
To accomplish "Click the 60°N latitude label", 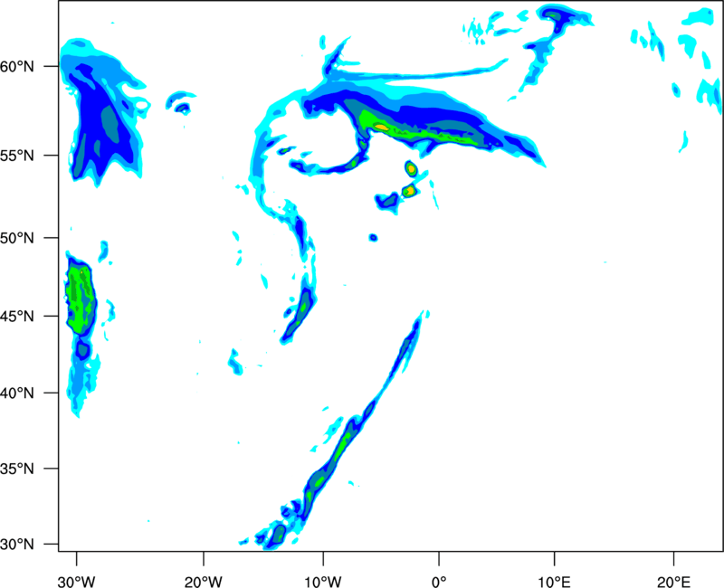I will click(17, 67).
